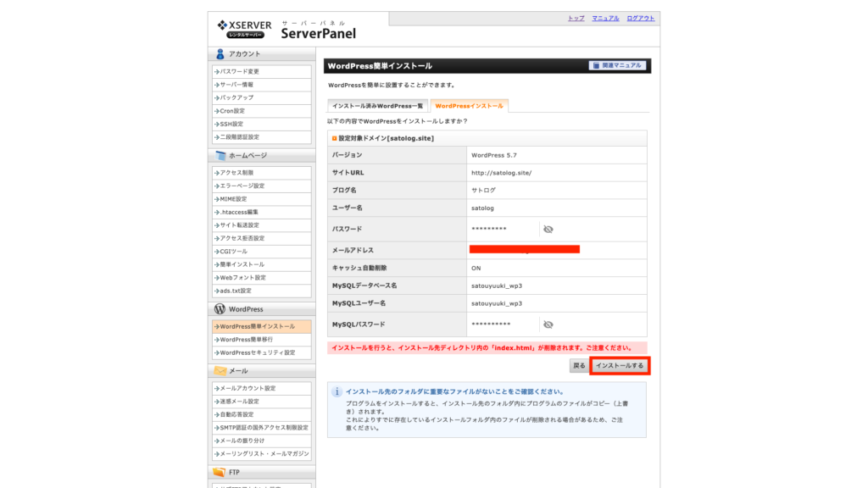Image resolution: width=868 pixels, height=488 pixels.
Task: Open ads.txt設定 in the sidebar
Action: tap(261, 291)
